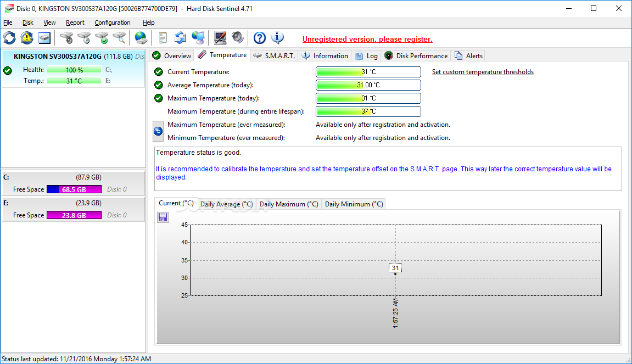Click the 1:57:25 AM graph time label
Viewport: 632px width, 364px height.
coord(395,313)
